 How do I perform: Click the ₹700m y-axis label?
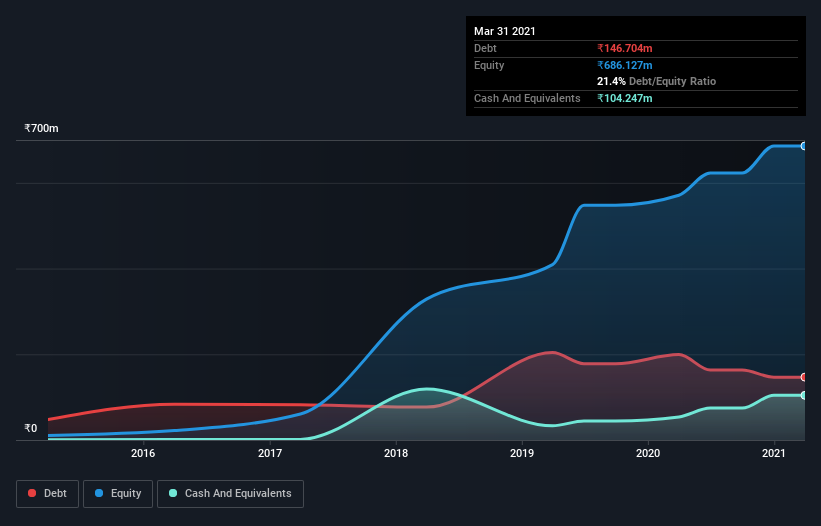(x=41, y=128)
